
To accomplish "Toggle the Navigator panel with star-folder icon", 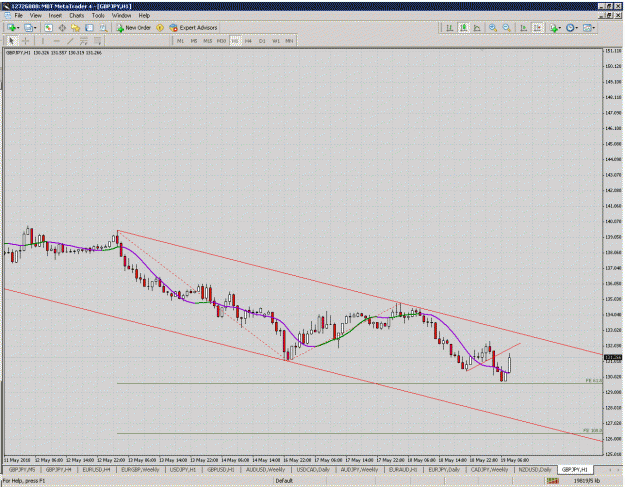I will pyautogui.click(x=75, y=28).
